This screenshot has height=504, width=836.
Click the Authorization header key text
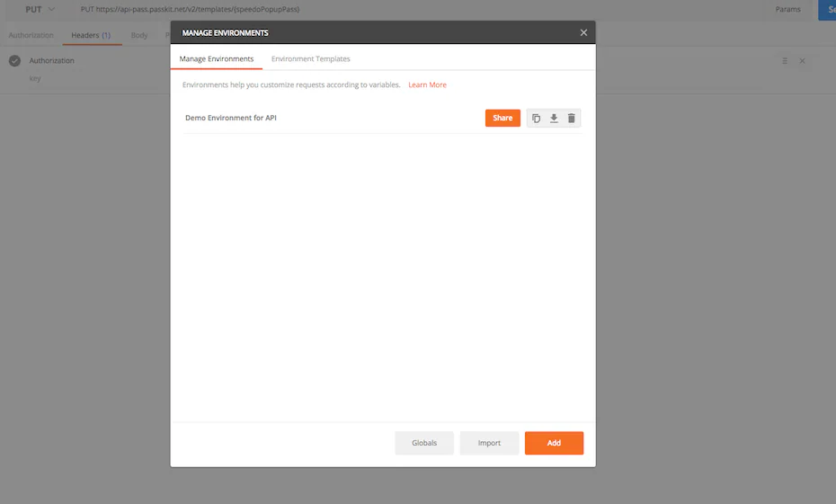coord(52,61)
